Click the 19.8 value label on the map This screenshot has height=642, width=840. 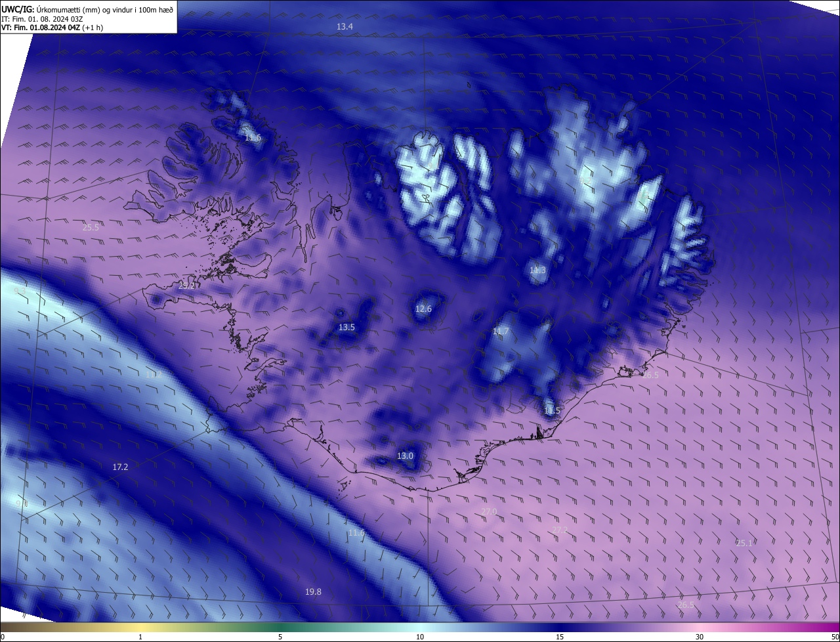tap(314, 592)
